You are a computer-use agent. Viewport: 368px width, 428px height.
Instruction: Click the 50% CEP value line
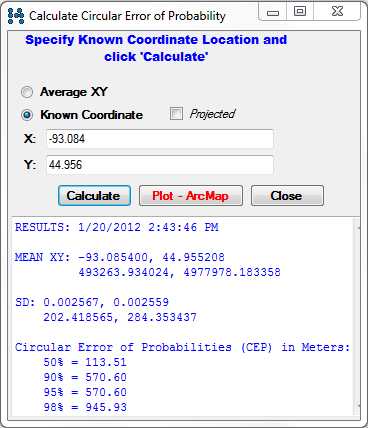pos(85,362)
